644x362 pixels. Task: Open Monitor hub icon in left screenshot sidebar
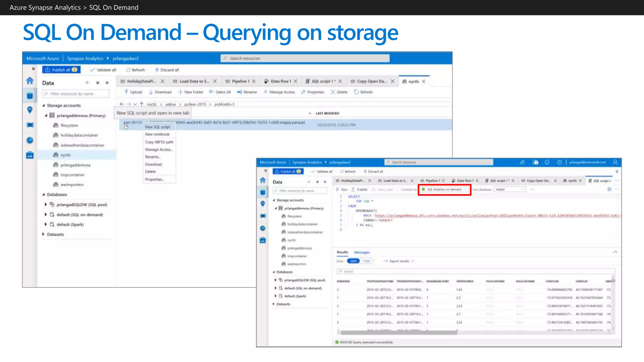(x=30, y=140)
